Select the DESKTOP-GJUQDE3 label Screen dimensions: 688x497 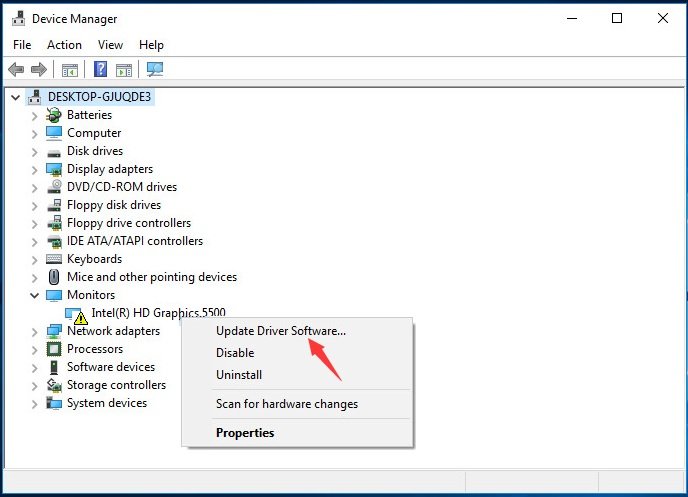pos(99,97)
